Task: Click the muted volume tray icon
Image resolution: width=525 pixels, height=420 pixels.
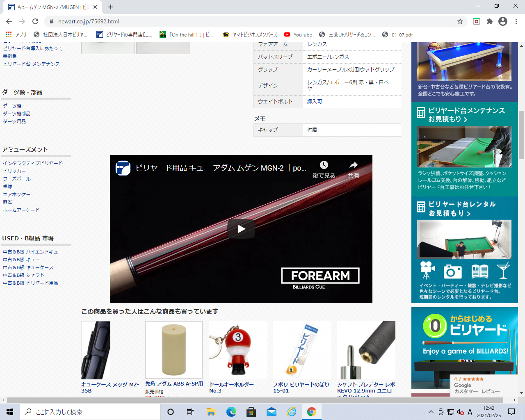Action: tap(461, 412)
